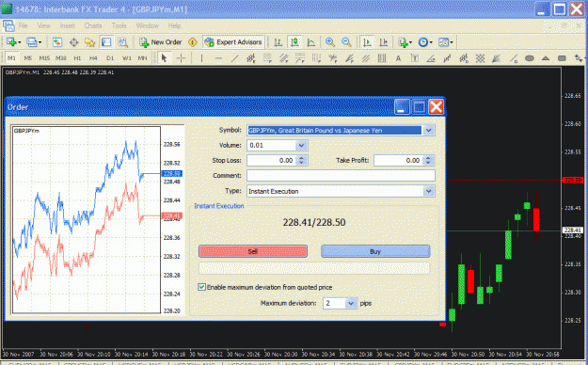
Task: Switch to candlestick chart icon
Action: coord(294,42)
